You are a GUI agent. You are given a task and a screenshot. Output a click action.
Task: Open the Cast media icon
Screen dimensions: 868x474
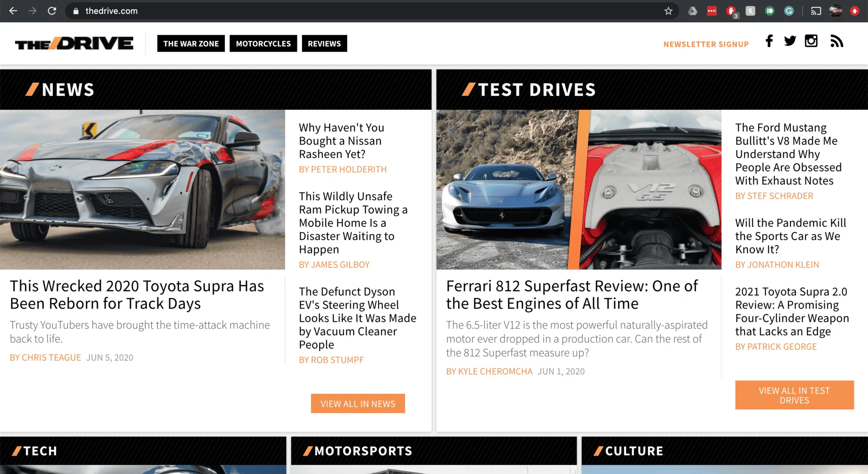pos(816,11)
